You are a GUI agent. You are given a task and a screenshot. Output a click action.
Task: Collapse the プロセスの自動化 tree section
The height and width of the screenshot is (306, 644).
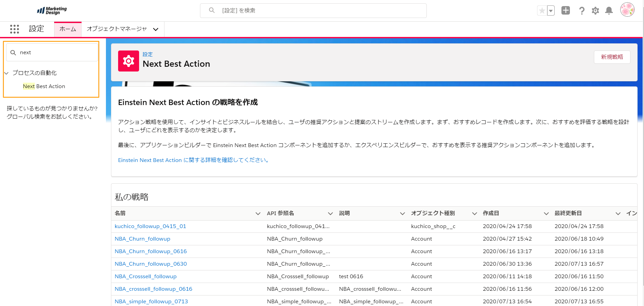click(6, 73)
